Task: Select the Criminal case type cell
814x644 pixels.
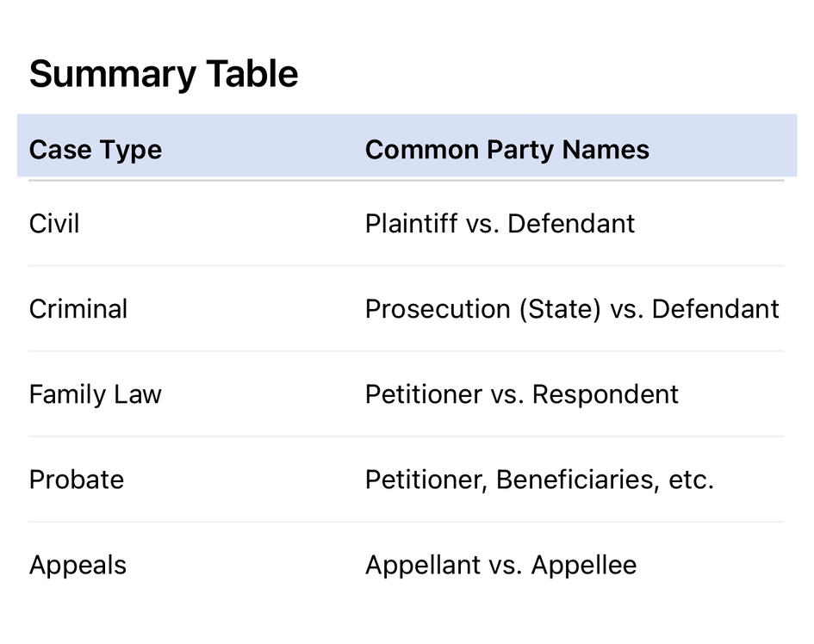Action: click(x=78, y=309)
